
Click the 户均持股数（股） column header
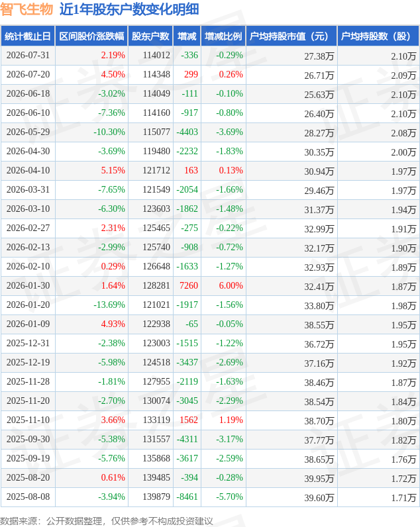tap(378, 36)
